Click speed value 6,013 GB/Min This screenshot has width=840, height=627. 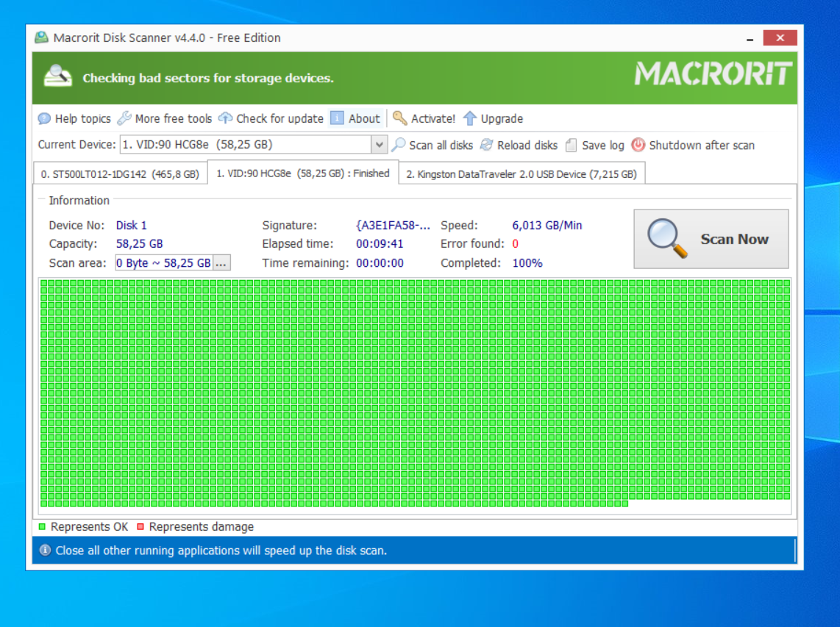[547, 226]
